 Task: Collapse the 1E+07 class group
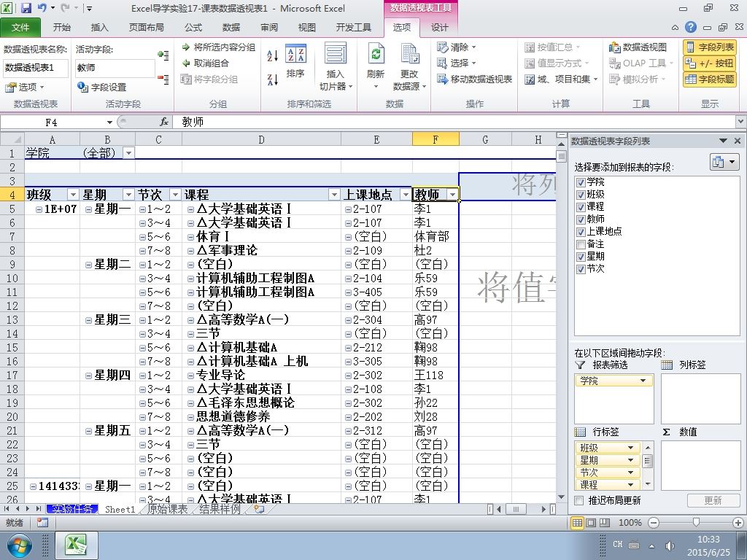point(39,209)
